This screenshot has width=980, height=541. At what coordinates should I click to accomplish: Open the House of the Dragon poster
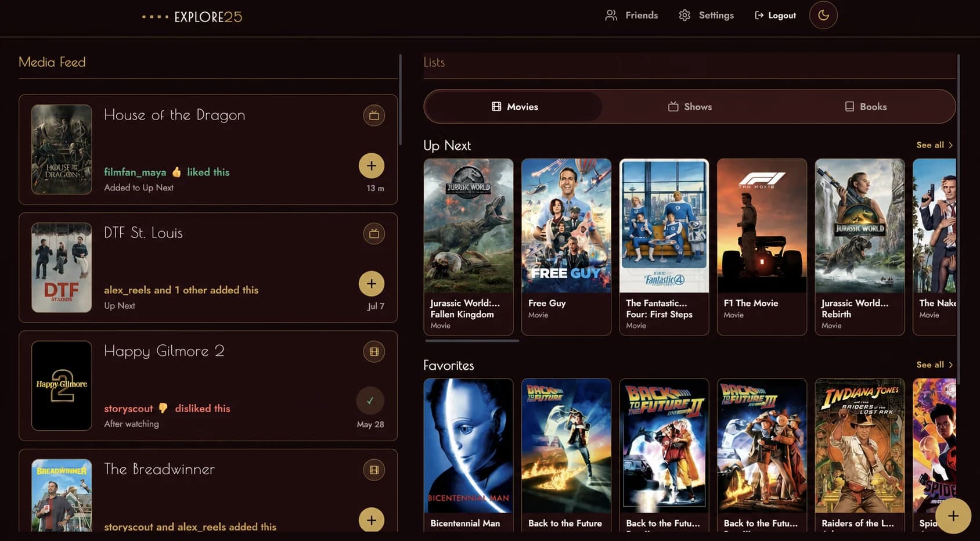click(x=62, y=149)
